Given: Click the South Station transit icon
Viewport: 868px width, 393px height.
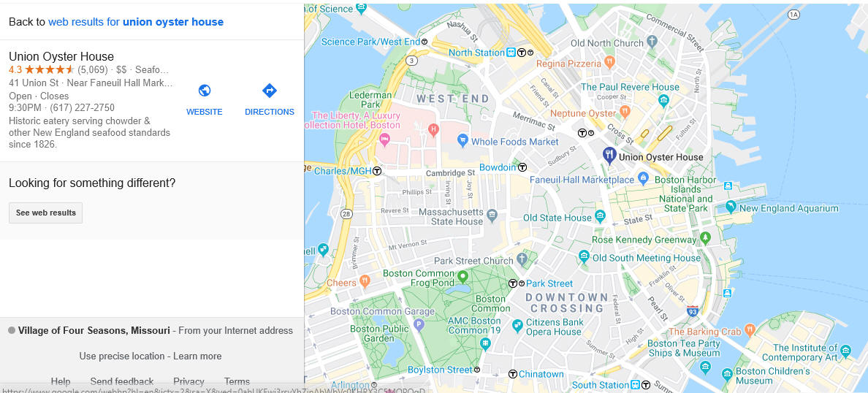Looking at the screenshot, I should [x=636, y=385].
